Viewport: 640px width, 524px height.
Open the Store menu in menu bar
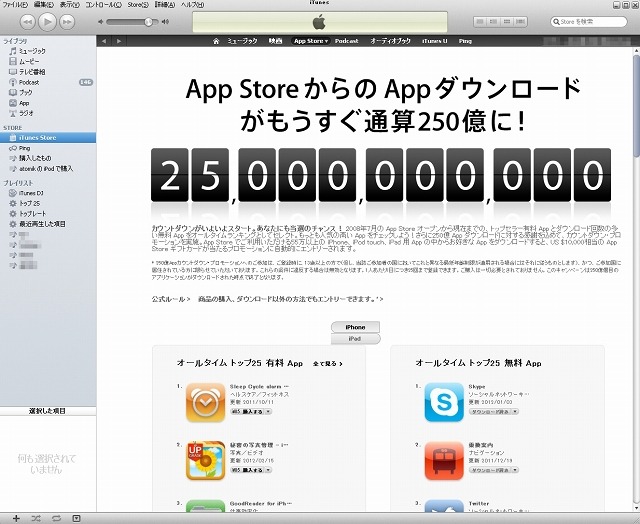pyautogui.click(x=138, y=4)
